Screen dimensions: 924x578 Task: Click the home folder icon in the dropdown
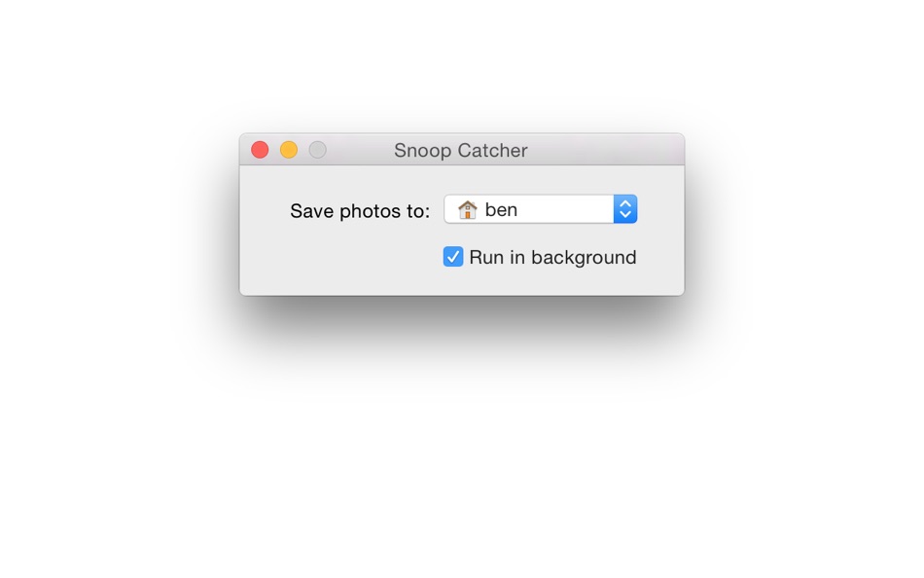[466, 208]
